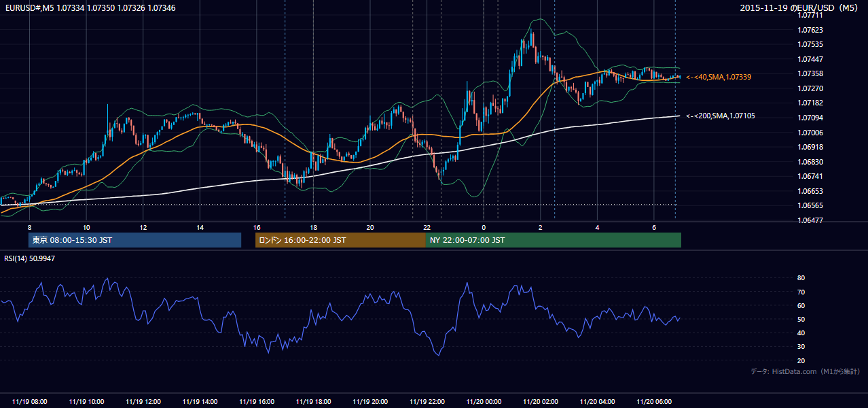This screenshot has height=408, width=868.
Task: Click the RSI axis 70 level label
Action: (801, 292)
